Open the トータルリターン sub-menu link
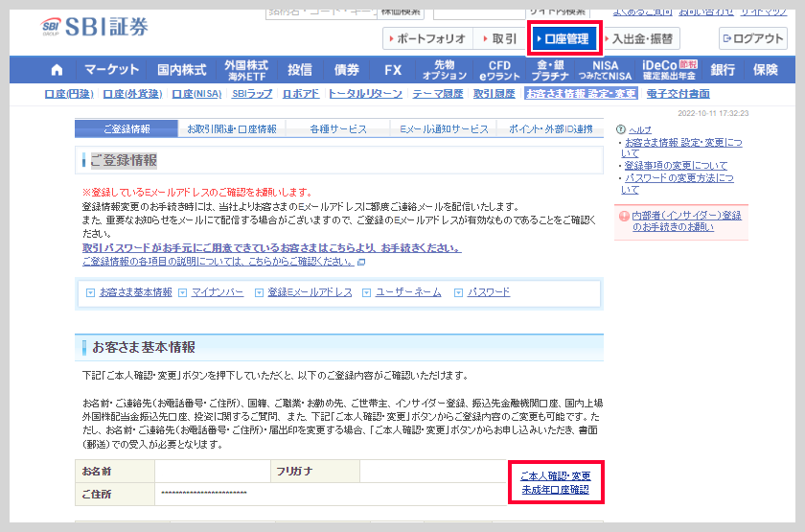 (365, 94)
